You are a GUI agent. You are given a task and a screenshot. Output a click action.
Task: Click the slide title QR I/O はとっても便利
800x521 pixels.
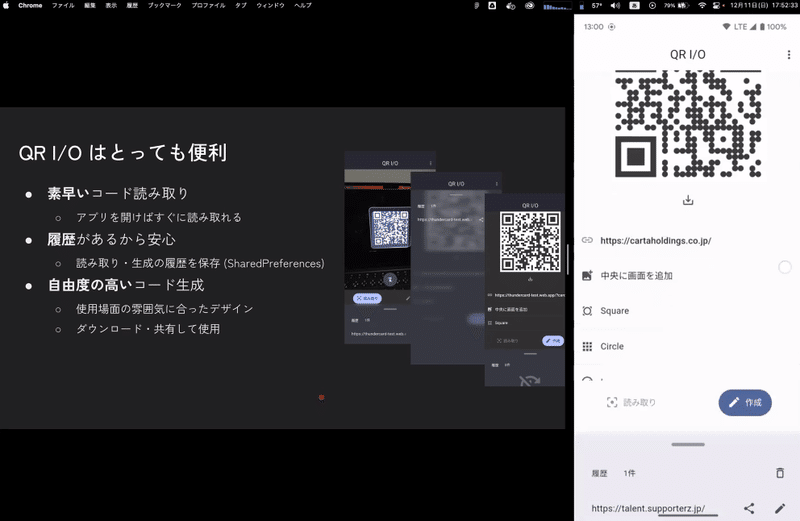click(122, 153)
